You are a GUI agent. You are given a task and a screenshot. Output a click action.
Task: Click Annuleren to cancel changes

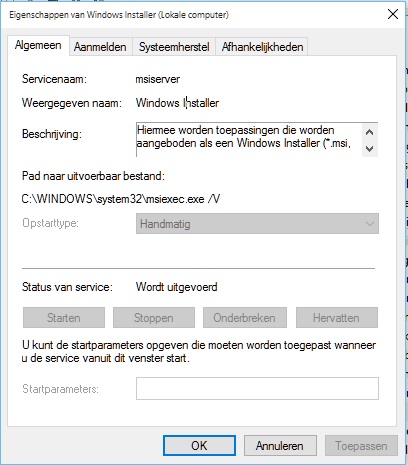(x=280, y=445)
